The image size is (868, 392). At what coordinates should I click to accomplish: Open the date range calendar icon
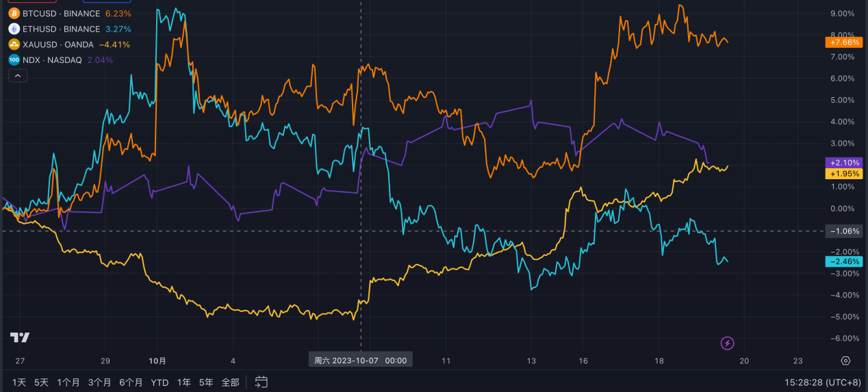[x=261, y=382]
